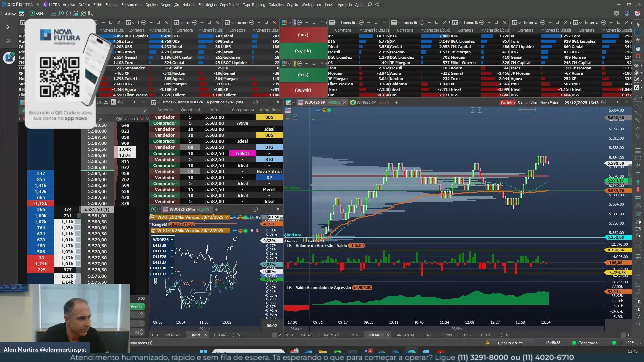Screen dimensions: 644x362
Task: Pick the eraser drawing tool
Action: 638,40
